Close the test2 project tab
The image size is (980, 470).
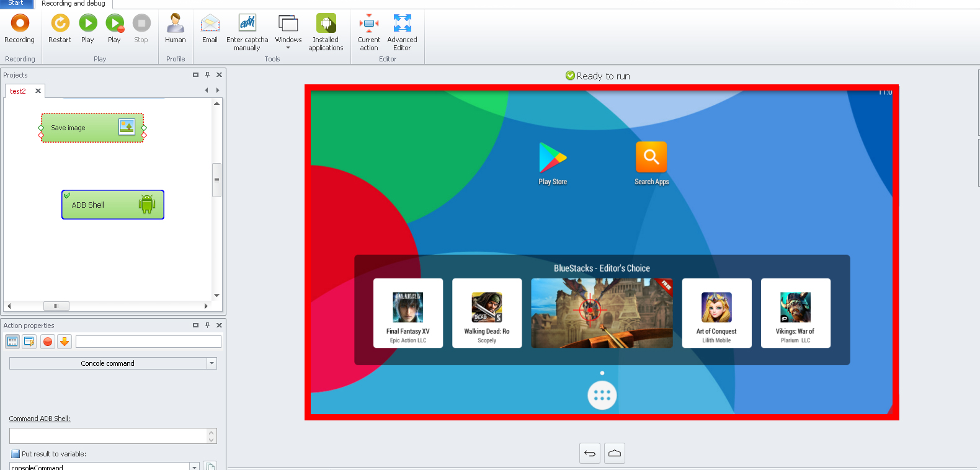tap(38, 91)
